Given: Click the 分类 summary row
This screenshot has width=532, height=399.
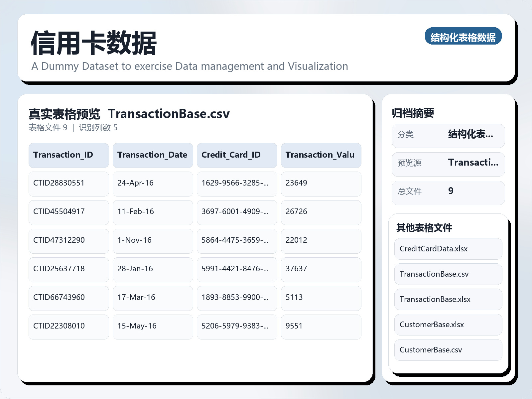Looking at the screenshot, I should [448, 135].
